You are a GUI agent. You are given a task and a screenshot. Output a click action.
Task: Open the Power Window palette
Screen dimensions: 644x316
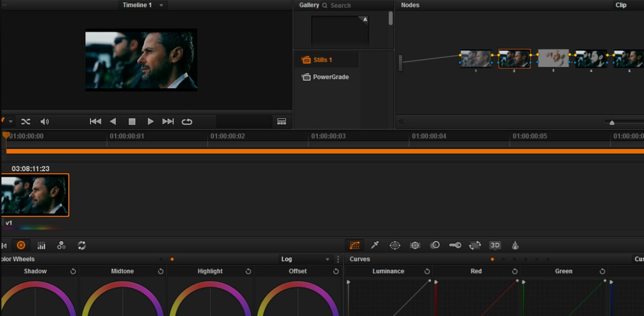pyautogui.click(x=395, y=246)
